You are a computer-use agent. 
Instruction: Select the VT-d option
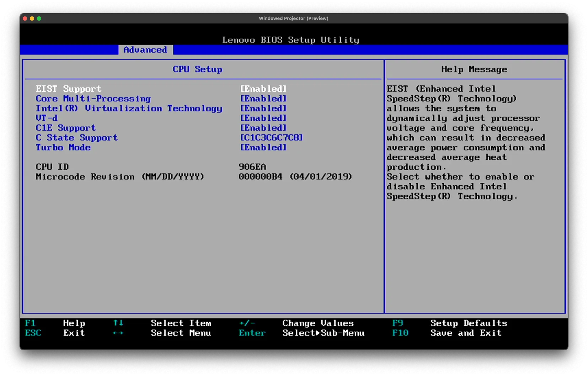coord(47,118)
